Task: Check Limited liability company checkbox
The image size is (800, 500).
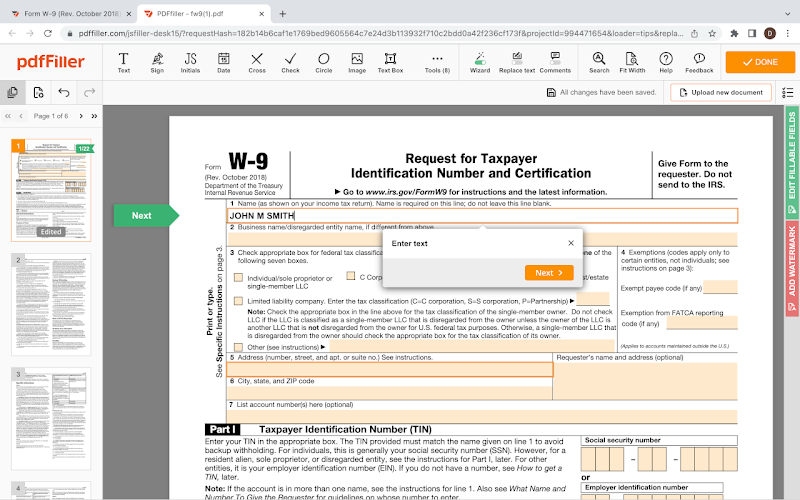Action: click(x=238, y=301)
